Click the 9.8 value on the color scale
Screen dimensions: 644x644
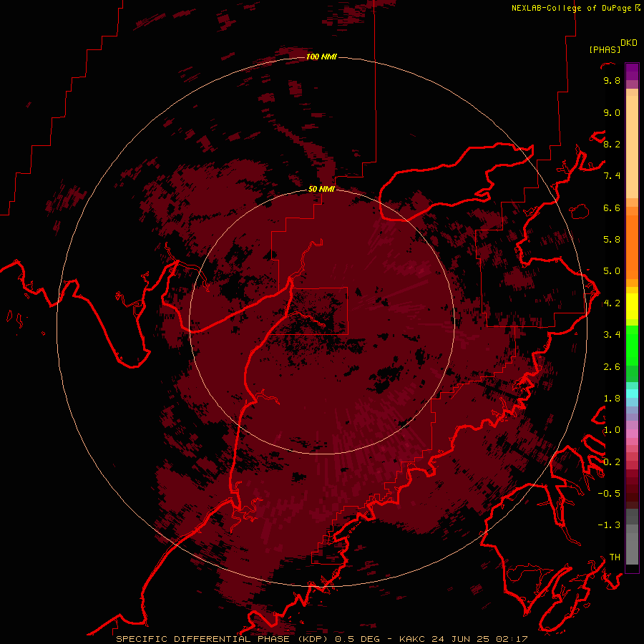[x=612, y=80]
